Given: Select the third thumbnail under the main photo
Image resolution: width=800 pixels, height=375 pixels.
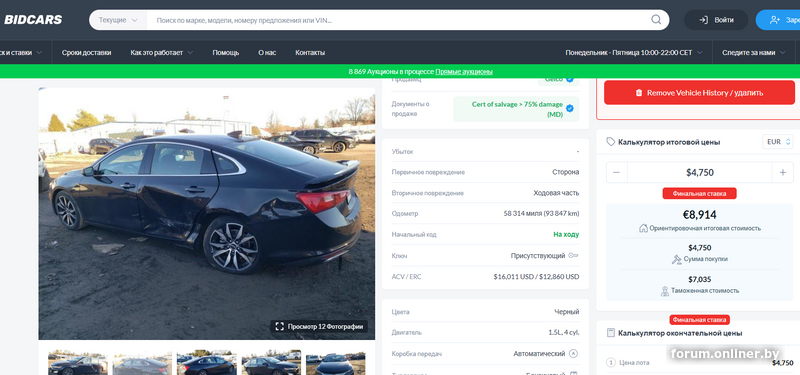Looking at the screenshot, I should pos(207,362).
